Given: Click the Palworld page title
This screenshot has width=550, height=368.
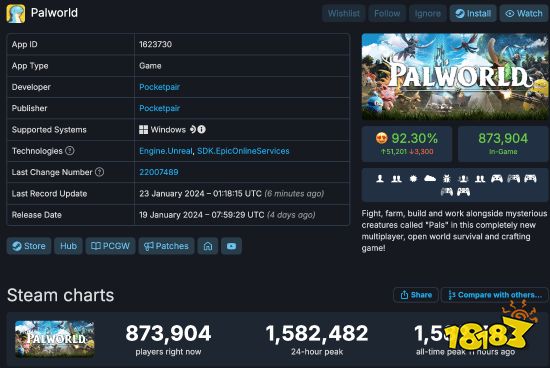Looking at the screenshot, I should click(54, 13).
